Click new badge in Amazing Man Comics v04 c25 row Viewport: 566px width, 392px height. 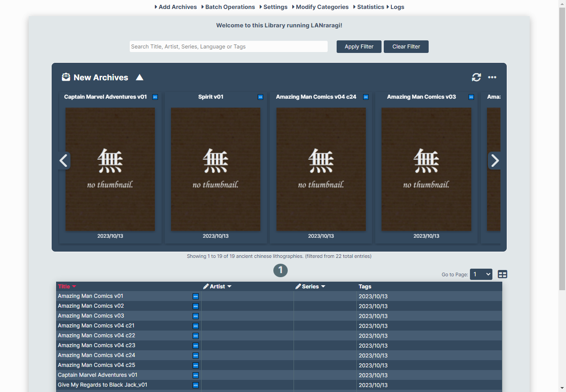point(196,366)
